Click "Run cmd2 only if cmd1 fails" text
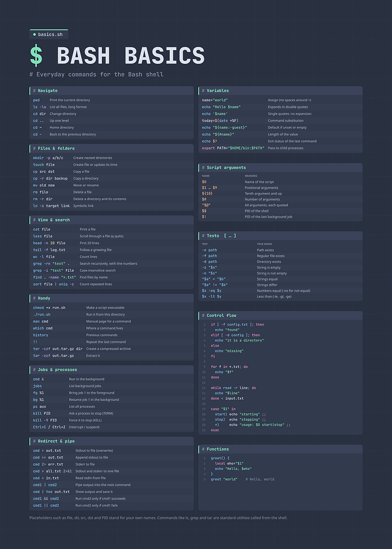Screen dimensions: 392x549 tap(97, 506)
